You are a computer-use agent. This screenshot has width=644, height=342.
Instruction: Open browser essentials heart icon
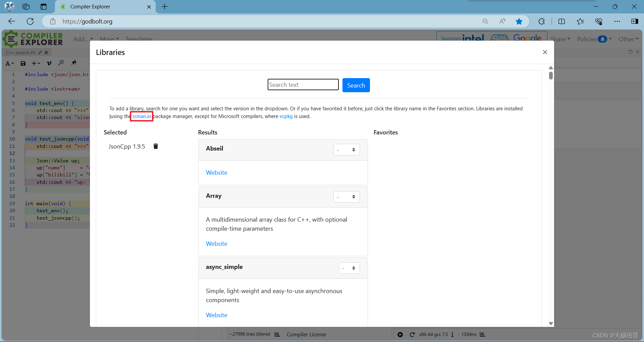pyautogui.click(x=599, y=21)
